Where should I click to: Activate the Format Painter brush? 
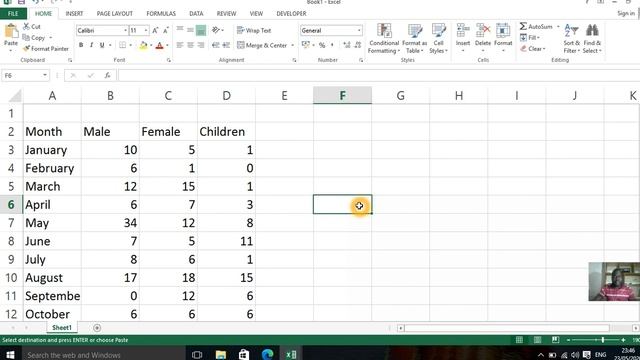pyautogui.click(x=27, y=49)
